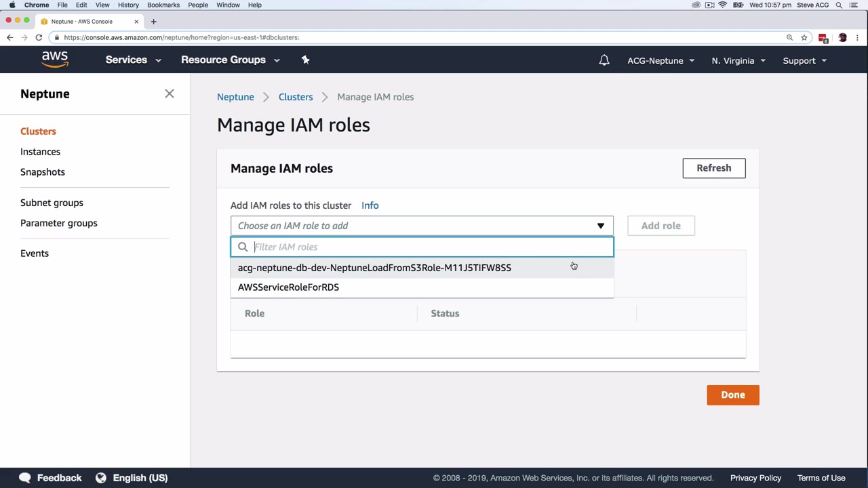The width and height of the screenshot is (868, 488).
Task: Select the NeptuneLoadFromS3Role option
Action: (x=422, y=268)
